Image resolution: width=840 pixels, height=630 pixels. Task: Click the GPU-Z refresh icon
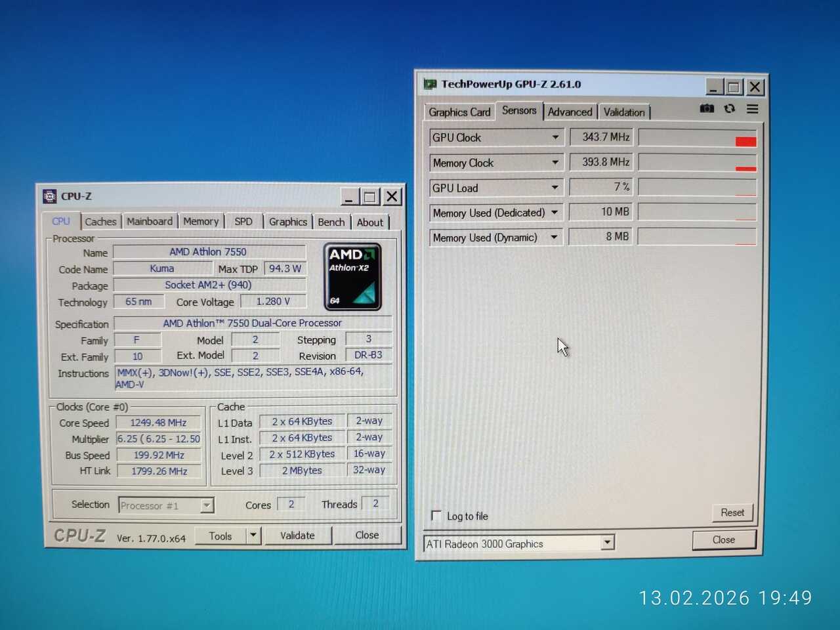click(x=730, y=108)
